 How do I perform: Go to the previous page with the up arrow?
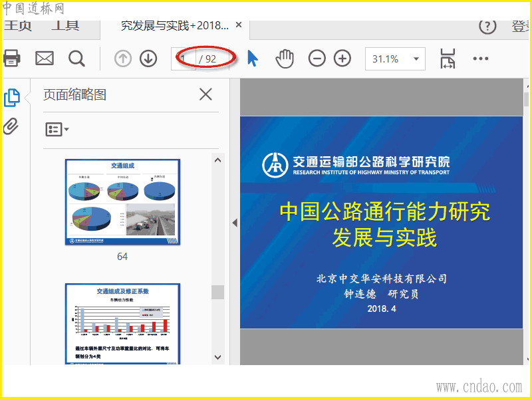(123, 59)
